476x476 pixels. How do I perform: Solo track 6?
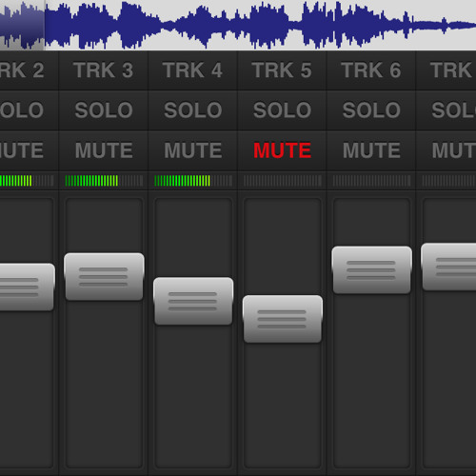click(371, 110)
